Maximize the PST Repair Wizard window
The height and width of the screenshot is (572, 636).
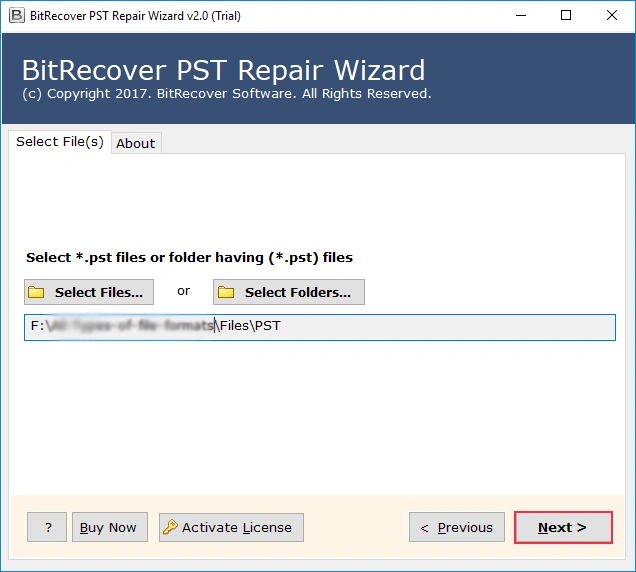coord(566,15)
